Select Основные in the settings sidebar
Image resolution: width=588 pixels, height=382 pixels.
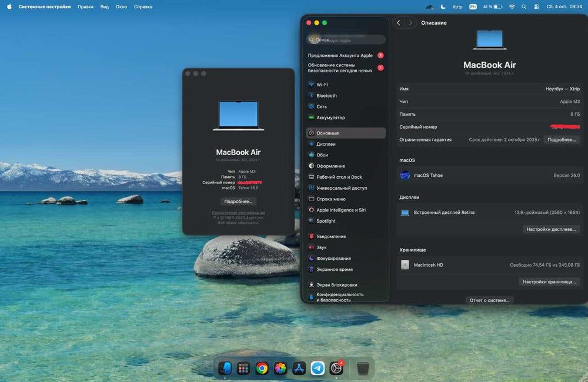click(x=345, y=133)
